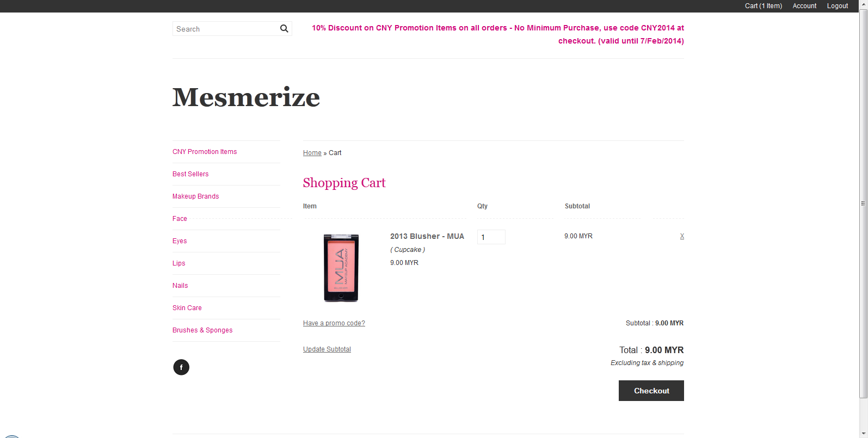Click the vertical page scrollbar
This screenshot has height=438, width=868.
pyautogui.click(x=863, y=203)
